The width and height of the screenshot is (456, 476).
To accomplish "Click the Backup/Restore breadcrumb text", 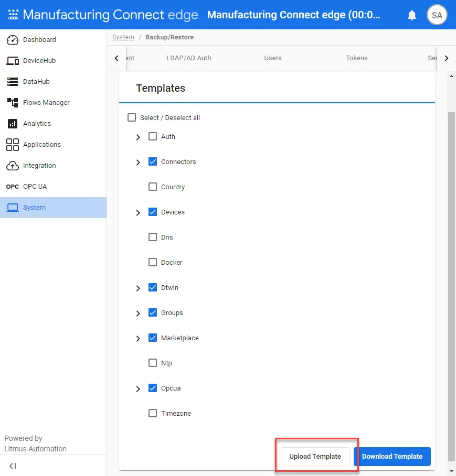I will (169, 37).
